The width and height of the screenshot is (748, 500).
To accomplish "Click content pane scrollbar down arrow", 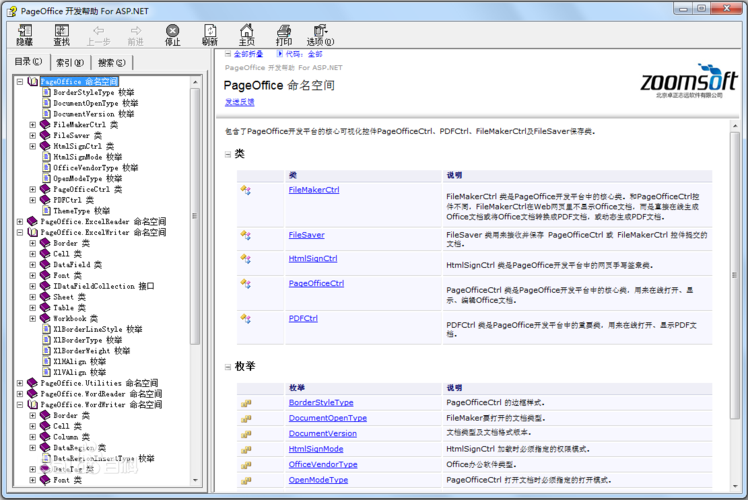I will point(735,486).
